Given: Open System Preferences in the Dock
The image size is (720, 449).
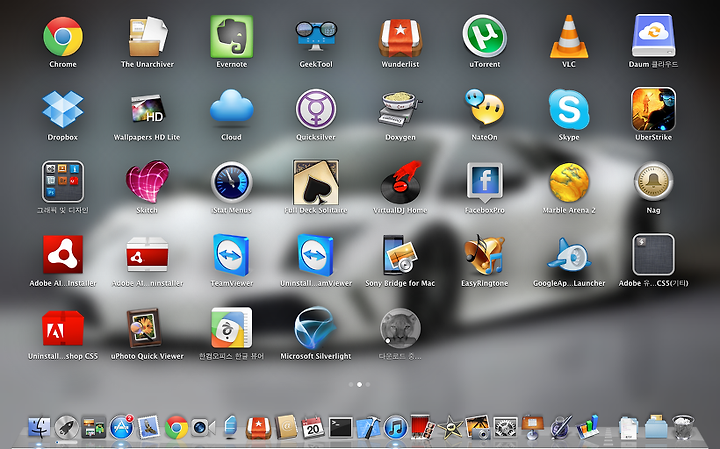Looking at the screenshot, I should pyautogui.click(x=505, y=428).
